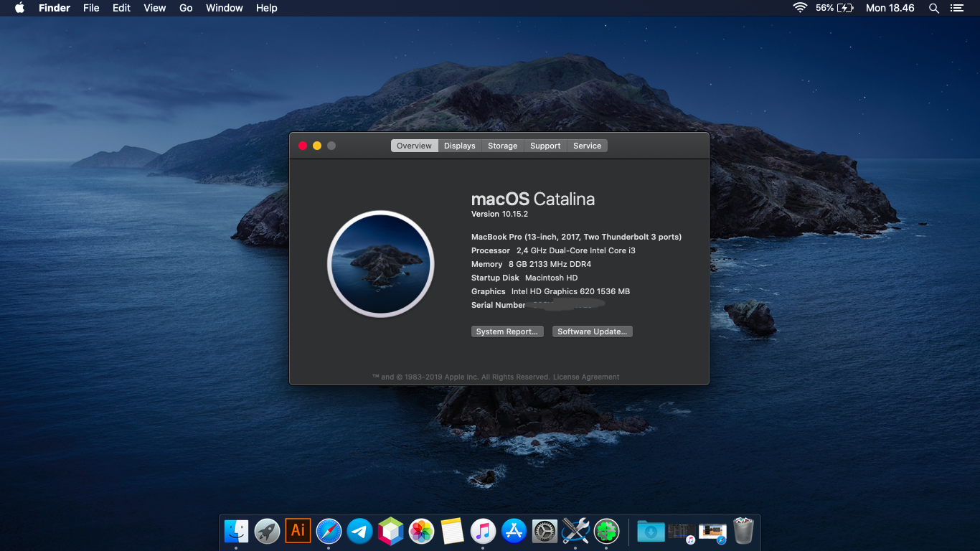Open Safari compass icon in Dock
The height and width of the screenshot is (551, 980).
pyautogui.click(x=329, y=531)
